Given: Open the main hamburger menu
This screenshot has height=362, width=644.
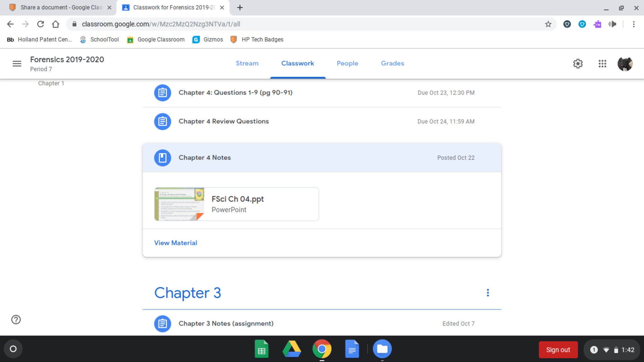Looking at the screenshot, I should pyautogui.click(x=17, y=64).
